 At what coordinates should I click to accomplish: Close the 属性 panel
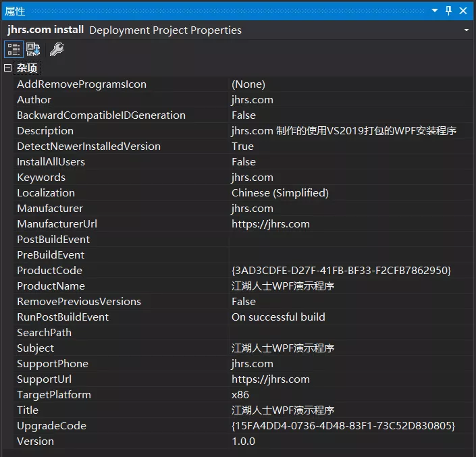pyautogui.click(x=463, y=11)
